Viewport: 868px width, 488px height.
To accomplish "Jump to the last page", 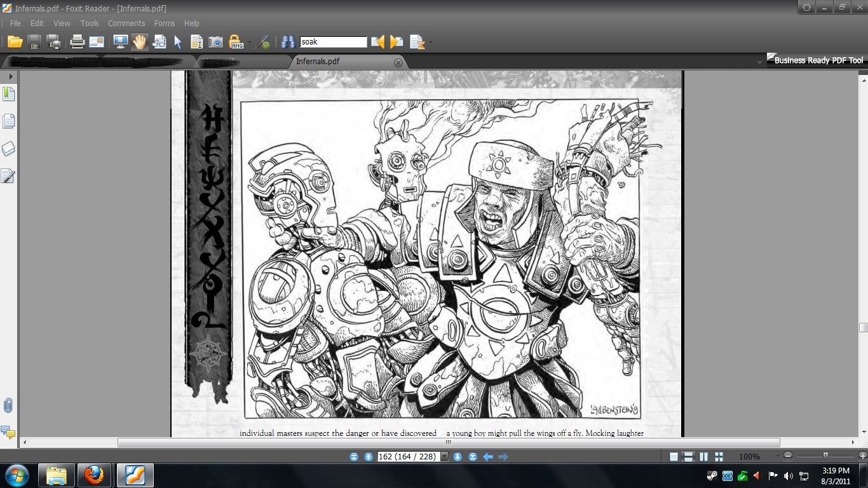I will click(x=473, y=457).
